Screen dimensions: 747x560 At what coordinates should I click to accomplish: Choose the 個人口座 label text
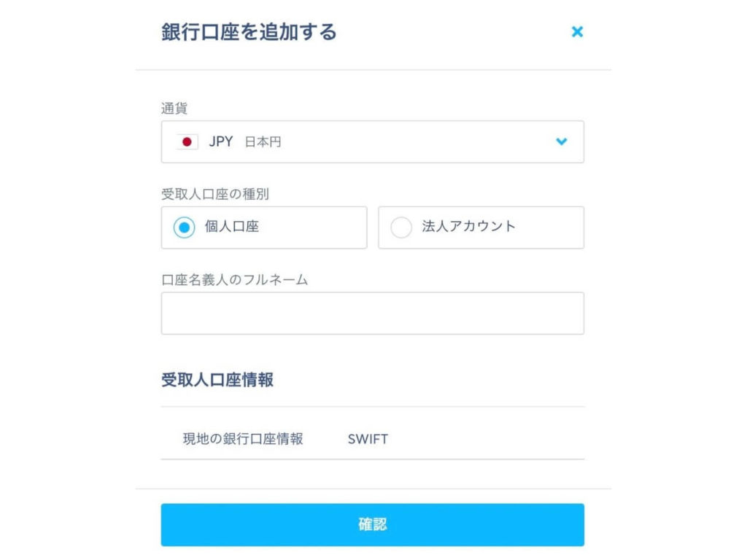231,227
